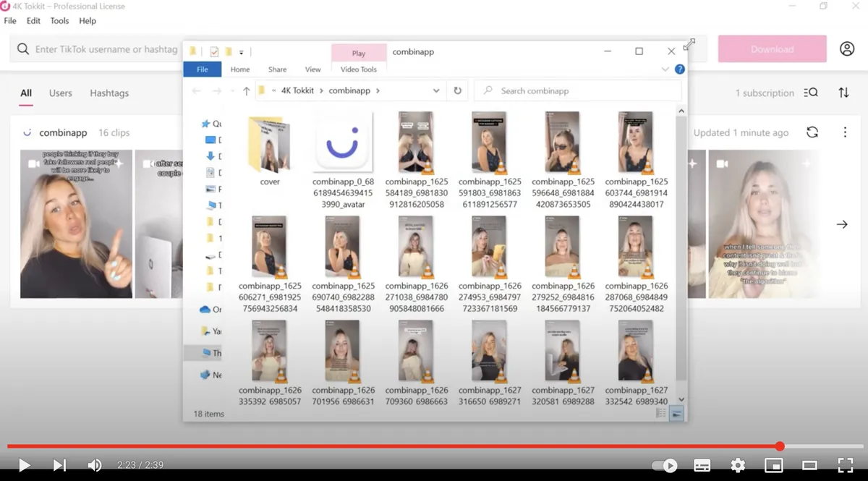The height and width of the screenshot is (481, 868).
Task: Click the Play contextual ribbon tab
Action: (x=359, y=53)
